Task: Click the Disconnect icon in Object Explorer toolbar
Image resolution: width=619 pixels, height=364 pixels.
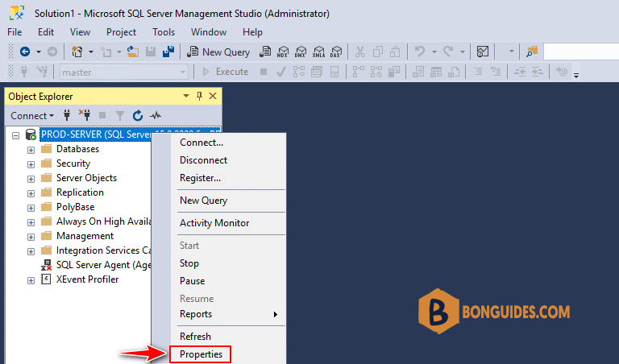Action: click(85, 115)
